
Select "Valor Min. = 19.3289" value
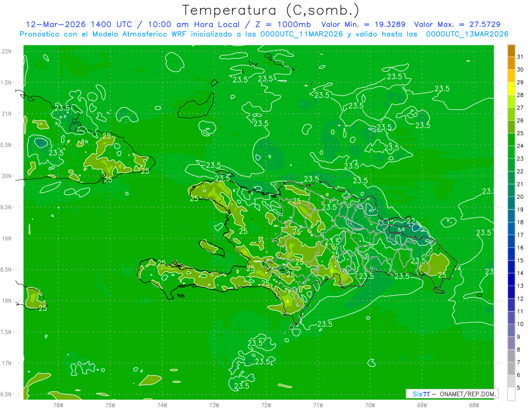(363, 25)
